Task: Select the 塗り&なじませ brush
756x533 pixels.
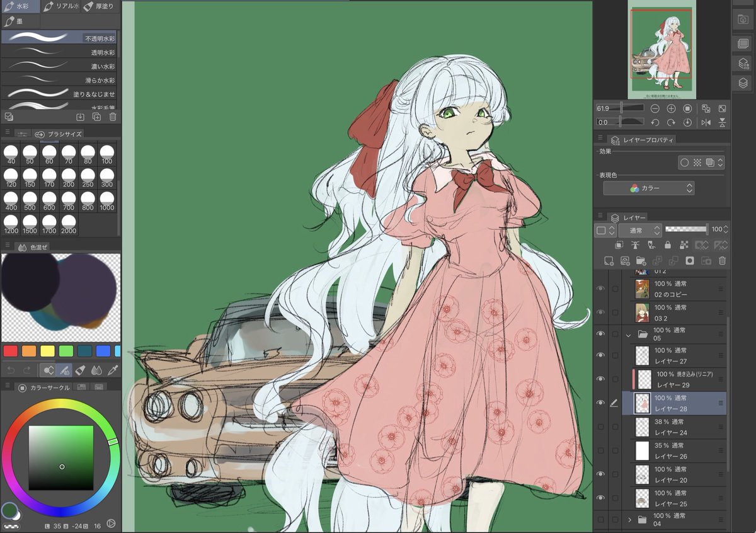Action: click(x=60, y=94)
